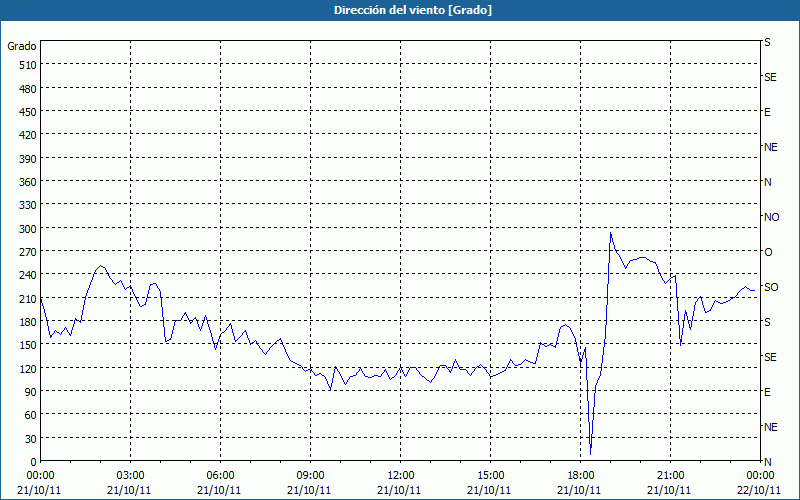Click the 420 y-axis value
Viewport: 800px width, 500px height.
28,135
